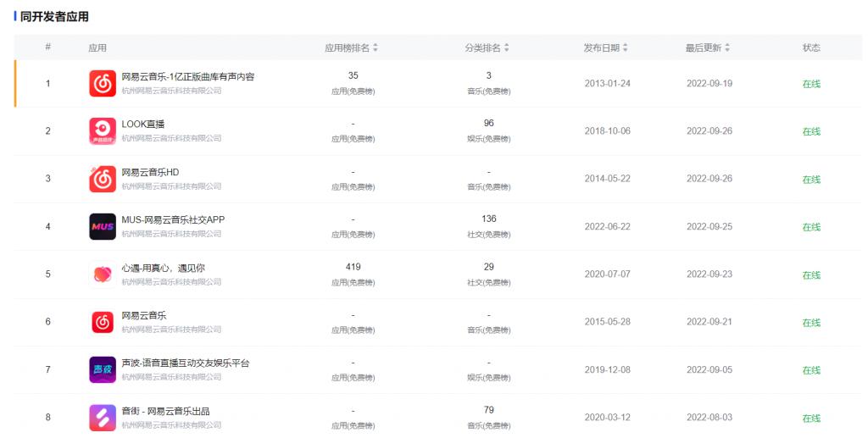Open MUS-网易云音乐社交APP title link

(x=173, y=219)
